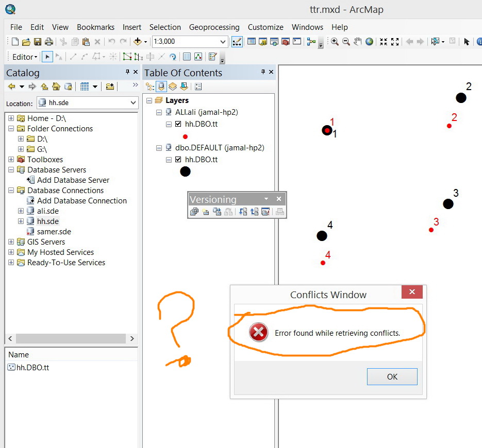Click List By Visibility in Table Of Contents
Image resolution: width=482 pixels, height=448 pixels.
pyautogui.click(x=173, y=87)
